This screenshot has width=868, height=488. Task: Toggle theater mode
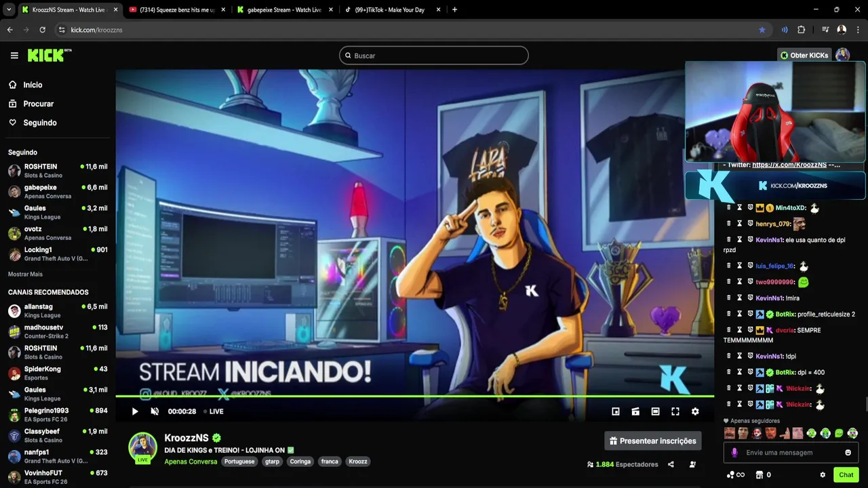[x=655, y=411]
